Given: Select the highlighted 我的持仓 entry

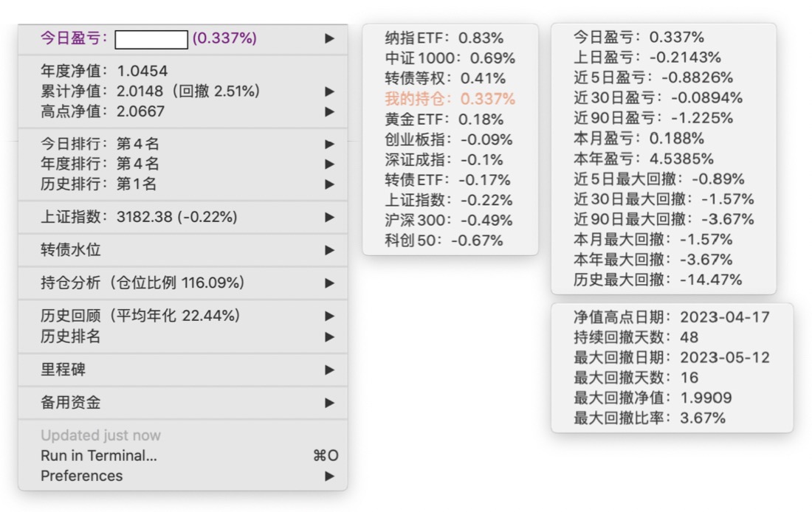Looking at the screenshot, I should click(x=450, y=99).
